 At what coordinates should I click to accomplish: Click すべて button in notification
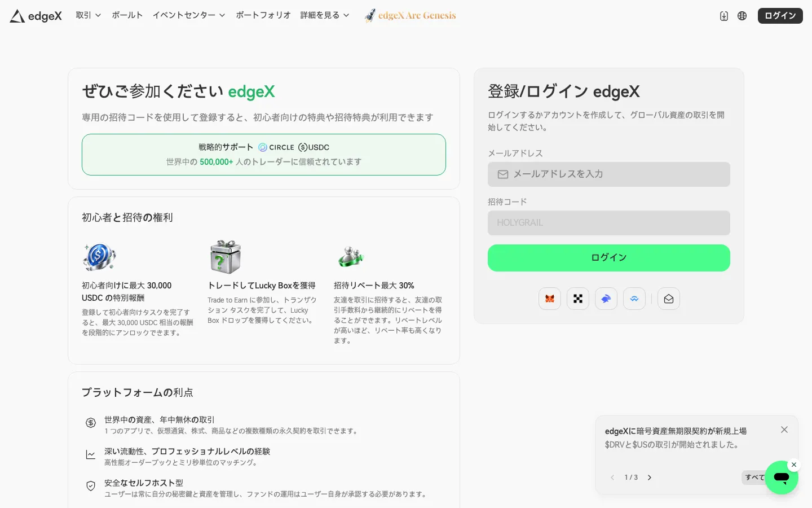pos(754,478)
